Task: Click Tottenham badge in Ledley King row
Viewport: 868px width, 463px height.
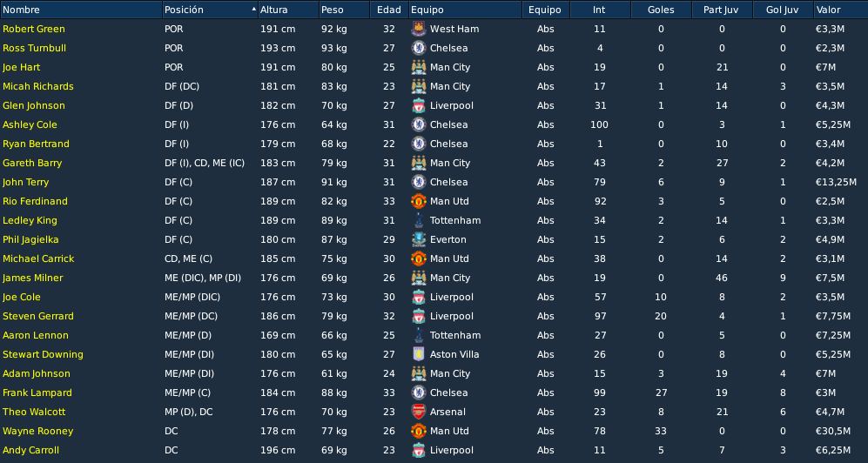Action: pos(419,220)
